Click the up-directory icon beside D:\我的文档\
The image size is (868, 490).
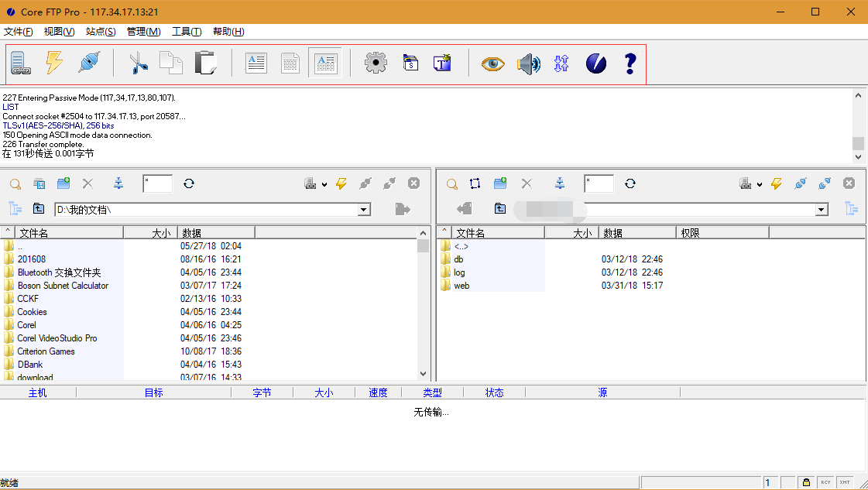pos(38,209)
